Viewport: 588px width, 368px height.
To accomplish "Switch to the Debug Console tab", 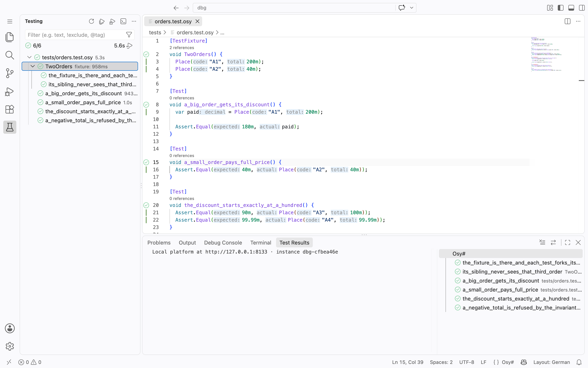I will pos(223,243).
